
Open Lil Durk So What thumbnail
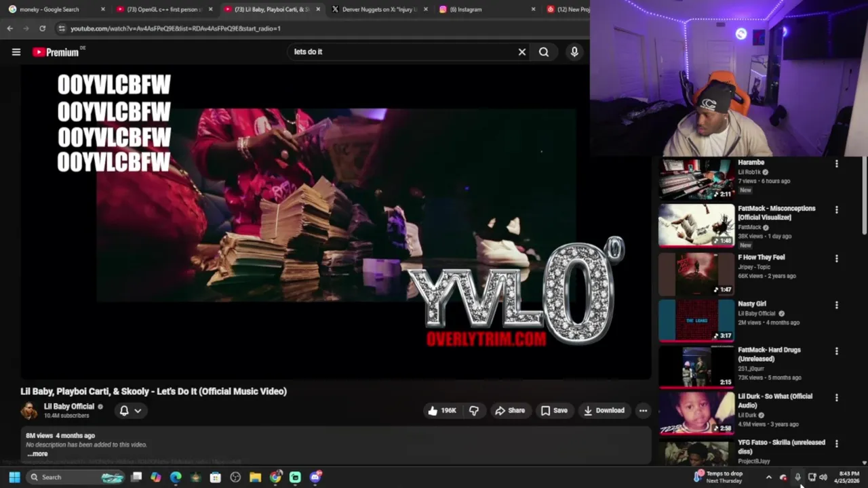696,413
